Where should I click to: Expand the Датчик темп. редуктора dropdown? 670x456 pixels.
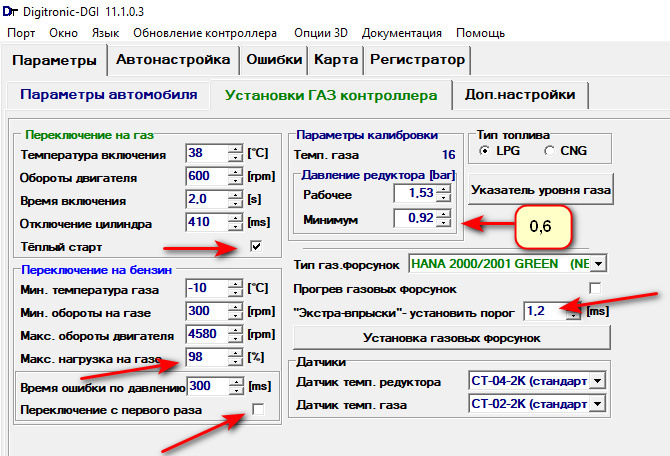(x=597, y=380)
